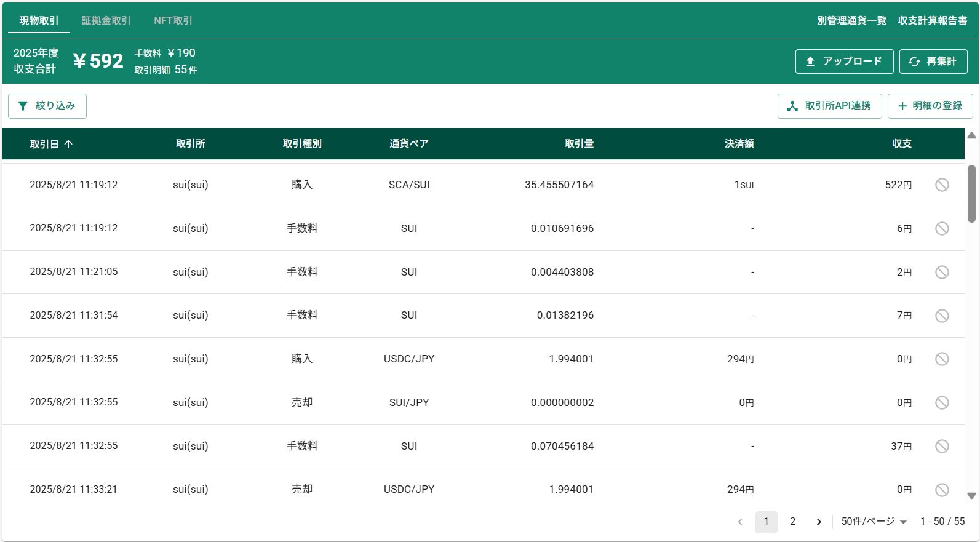980x542 pixels.
Task: Open the 絞り込み filter button
Action: pos(47,106)
